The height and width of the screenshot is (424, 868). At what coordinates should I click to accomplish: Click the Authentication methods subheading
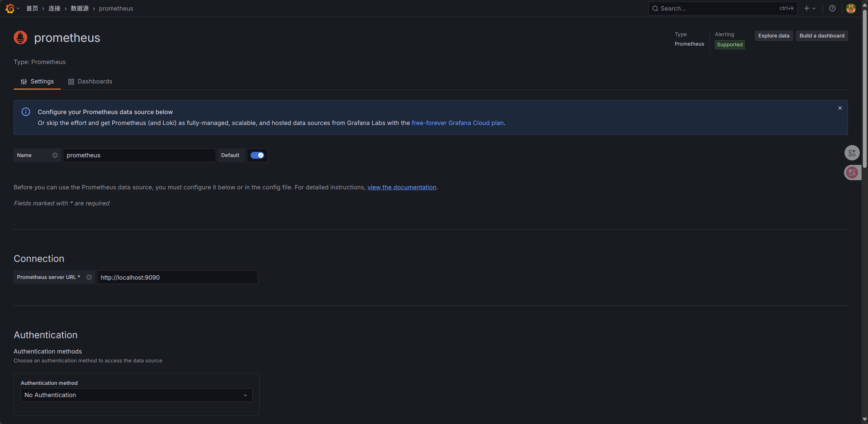48,351
